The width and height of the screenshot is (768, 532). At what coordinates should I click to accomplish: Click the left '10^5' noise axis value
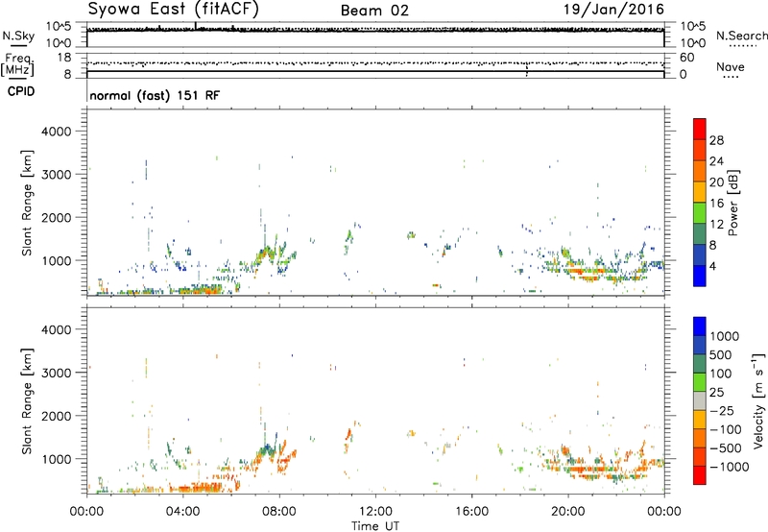point(59,26)
